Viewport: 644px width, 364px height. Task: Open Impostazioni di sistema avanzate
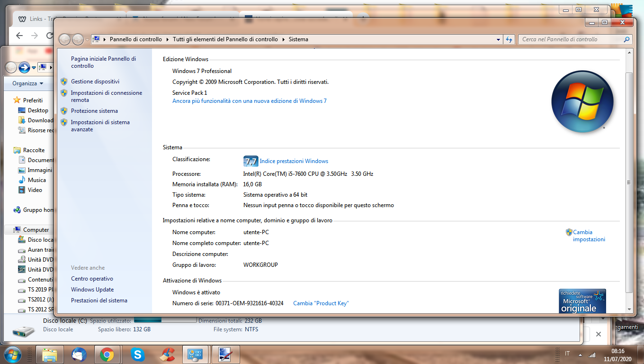(x=100, y=126)
